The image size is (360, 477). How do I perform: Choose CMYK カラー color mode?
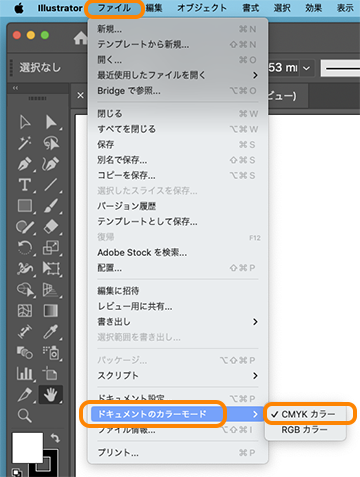[306, 414]
